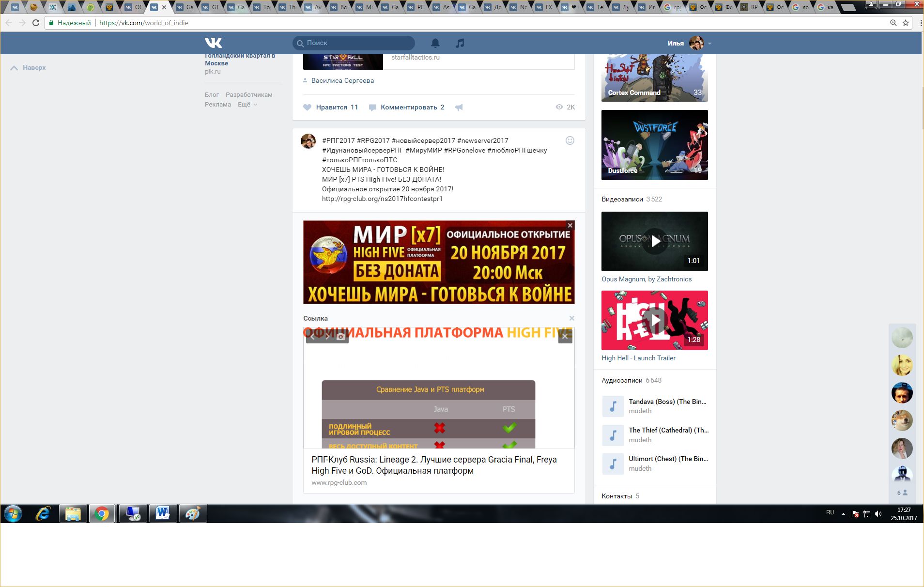Screen dimensions: 924x587
Task: Switch to the browser tab labeled GT
Action: 212,7
